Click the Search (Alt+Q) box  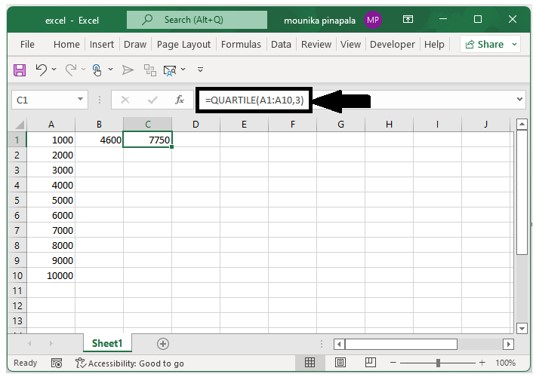pyautogui.click(x=197, y=20)
